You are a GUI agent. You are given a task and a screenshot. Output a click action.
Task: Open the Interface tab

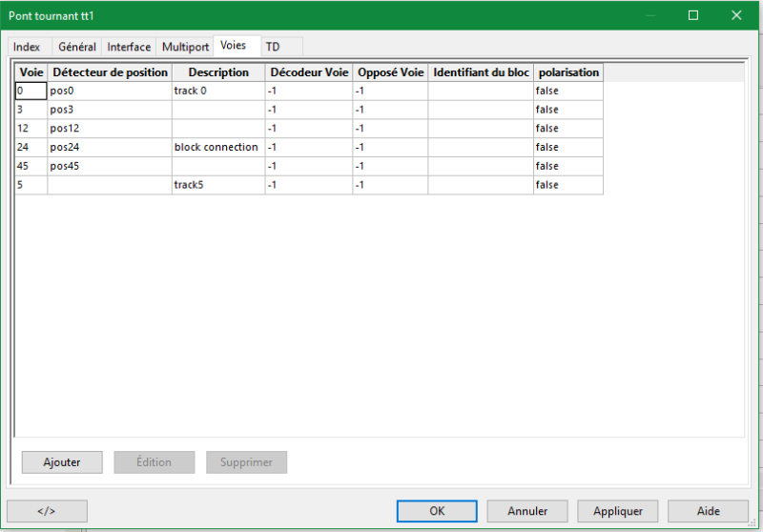point(129,47)
